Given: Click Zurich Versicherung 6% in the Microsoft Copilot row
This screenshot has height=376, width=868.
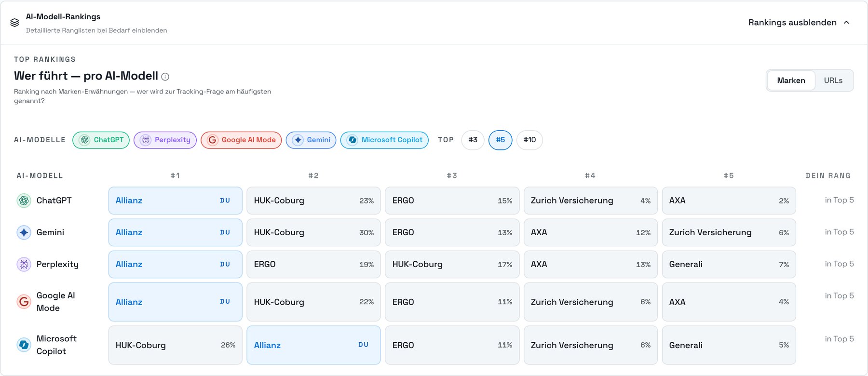Looking at the screenshot, I should [591, 345].
